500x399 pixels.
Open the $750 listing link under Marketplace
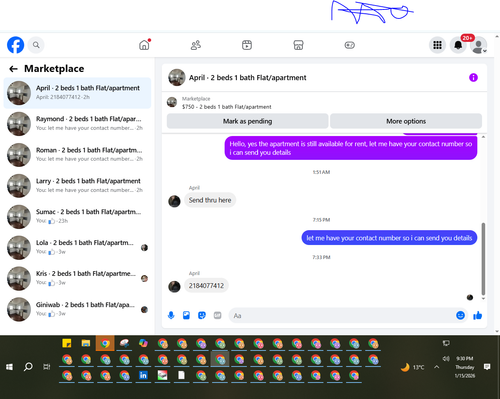[x=227, y=107]
